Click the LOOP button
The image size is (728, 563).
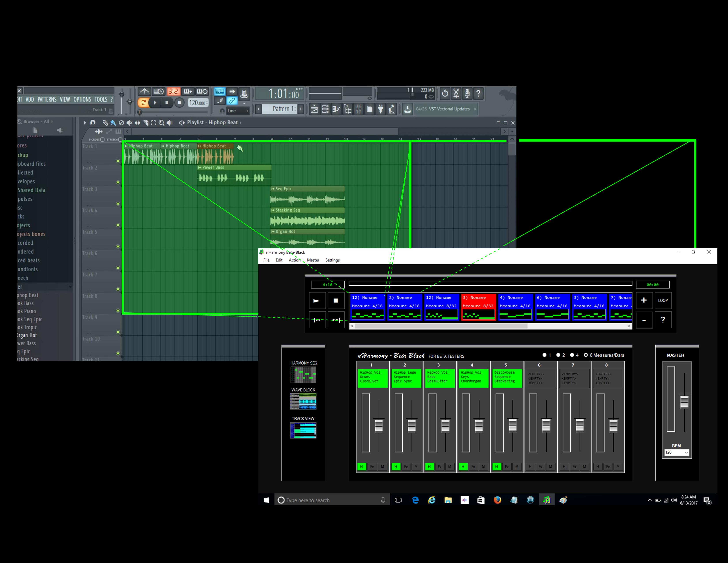pyautogui.click(x=663, y=300)
